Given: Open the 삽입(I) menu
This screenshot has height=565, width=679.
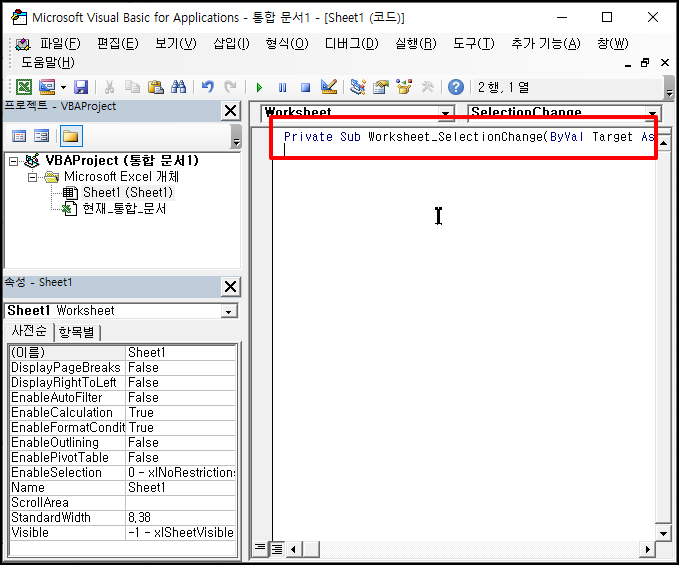Looking at the screenshot, I should click(x=232, y=43).
